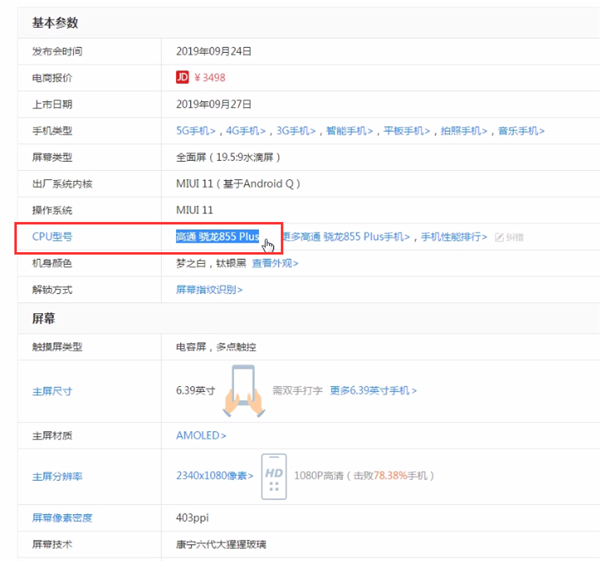The height and width of the screenshot is (561, 600).
Task: Click the 康宁六代大猩猩玻璃 value
Action: 221,544
